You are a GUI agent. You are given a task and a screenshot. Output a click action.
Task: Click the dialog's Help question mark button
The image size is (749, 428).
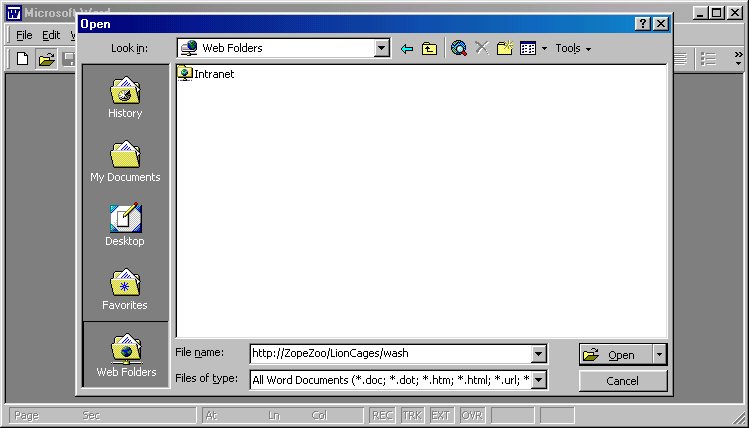(x=643, y=24)
